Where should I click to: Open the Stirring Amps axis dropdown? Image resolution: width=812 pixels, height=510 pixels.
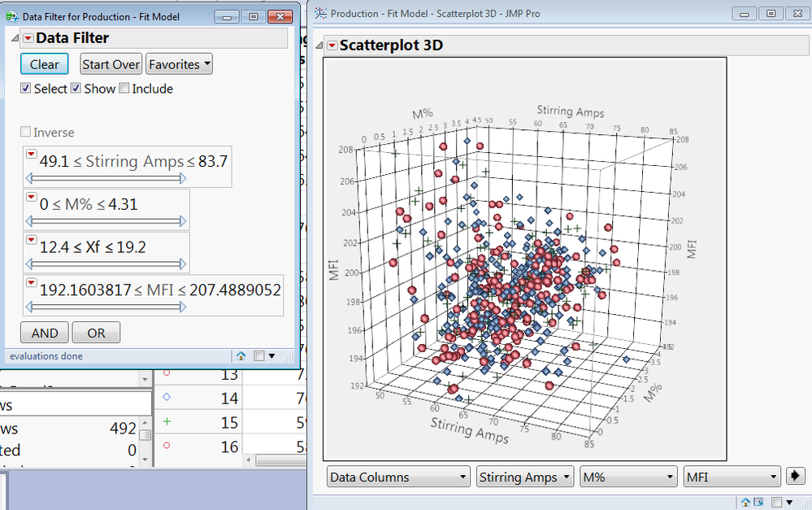click(x=524, y=477)
